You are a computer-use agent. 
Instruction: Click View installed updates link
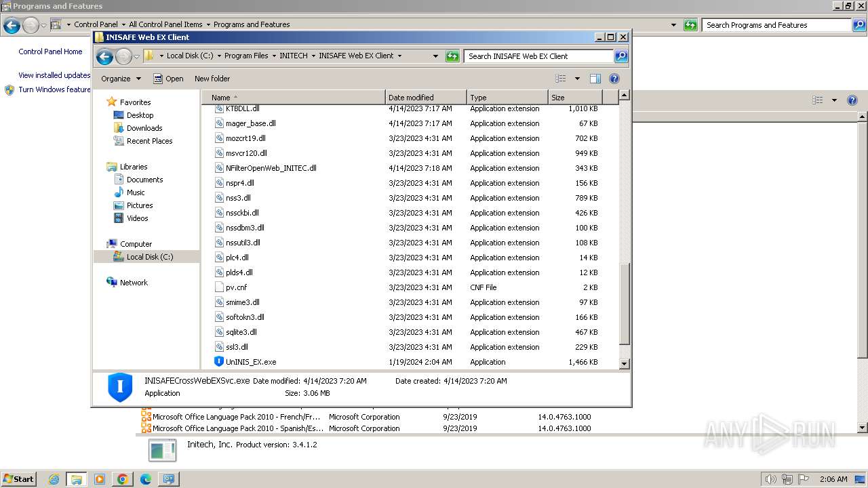[x=54, y=75]
